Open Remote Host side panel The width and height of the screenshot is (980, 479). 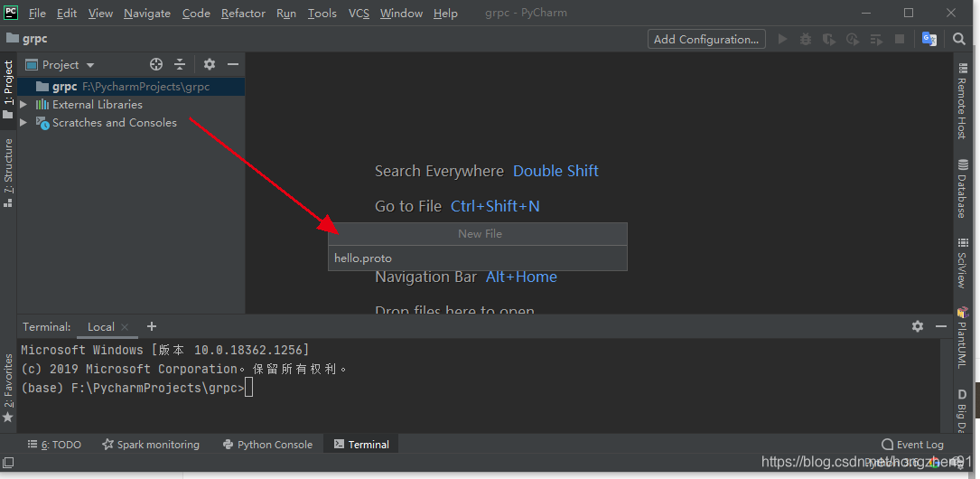click(963, 100)
